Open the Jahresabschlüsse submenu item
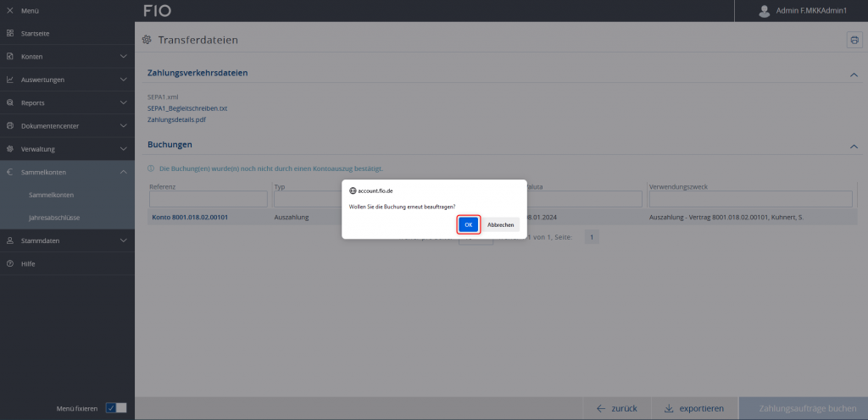The image size is (868, 420). pyautogui.click(x=54, y=218)
